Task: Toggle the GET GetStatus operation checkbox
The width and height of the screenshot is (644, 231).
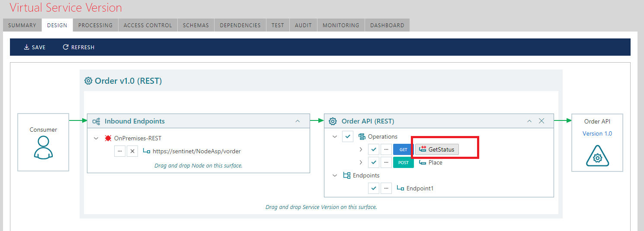Action: point(374,149)
